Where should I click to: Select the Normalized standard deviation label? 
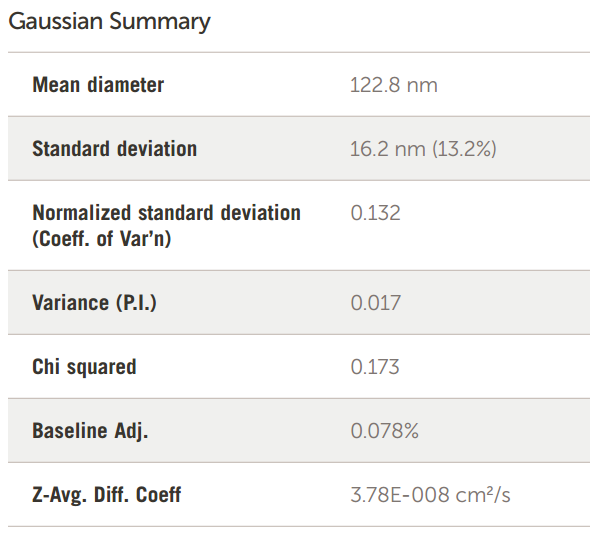coord(166,213)
